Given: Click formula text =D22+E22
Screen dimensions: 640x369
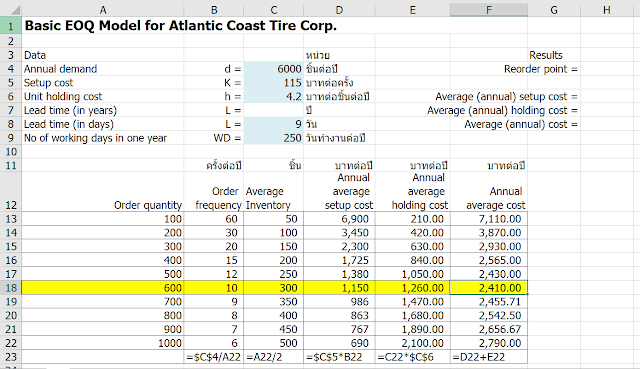Looking at the screenshot, I should [x=478, y=357].
